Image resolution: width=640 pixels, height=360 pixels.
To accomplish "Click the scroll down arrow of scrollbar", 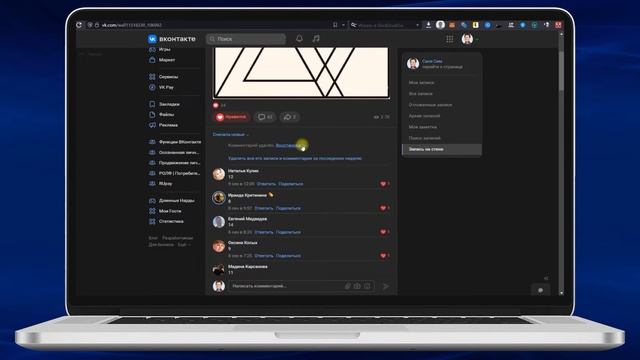I will (561, 293).
